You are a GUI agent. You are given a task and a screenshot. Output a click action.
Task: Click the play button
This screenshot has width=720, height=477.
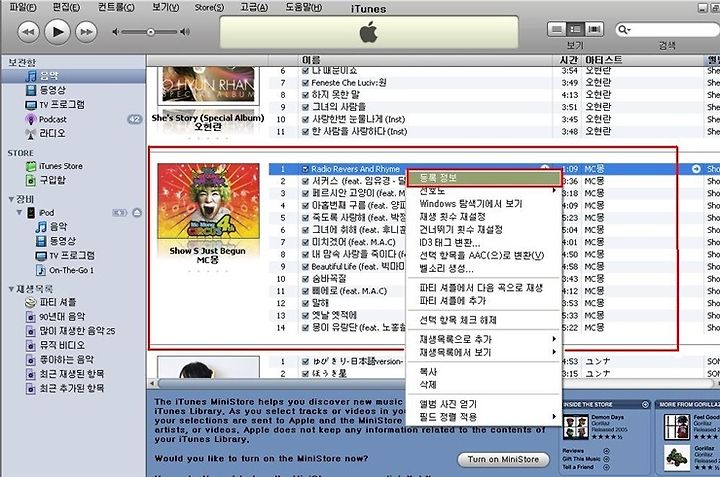point(57,32)
